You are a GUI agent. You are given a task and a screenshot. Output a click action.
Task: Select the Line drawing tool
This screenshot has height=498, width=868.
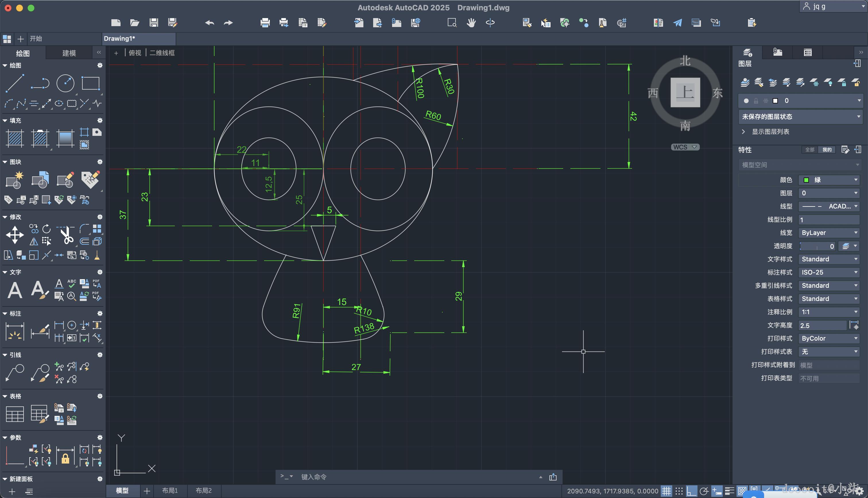[x=15, y=83]
